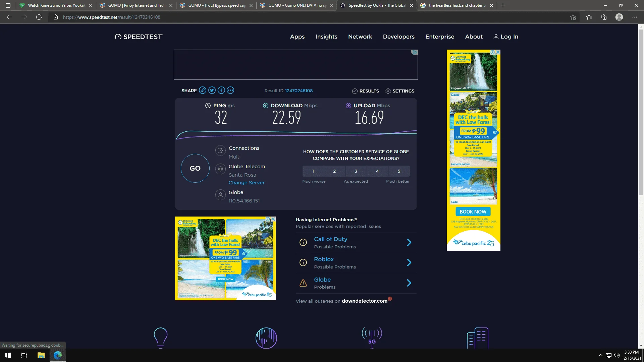The height and width of the screenshot is (362, 644).
Task: Close the left Cebu Pacific banner ad
Action: pyautogui.click(x=273, y=219)
